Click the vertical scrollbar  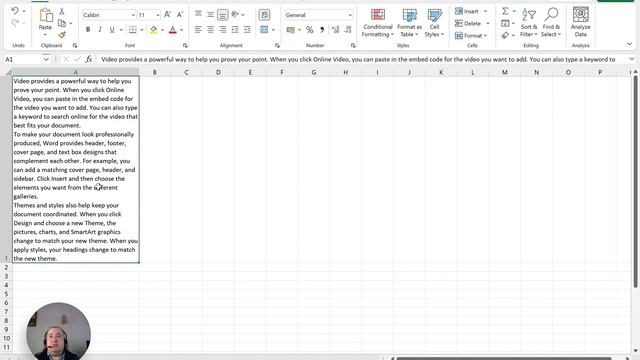(635, 182)
